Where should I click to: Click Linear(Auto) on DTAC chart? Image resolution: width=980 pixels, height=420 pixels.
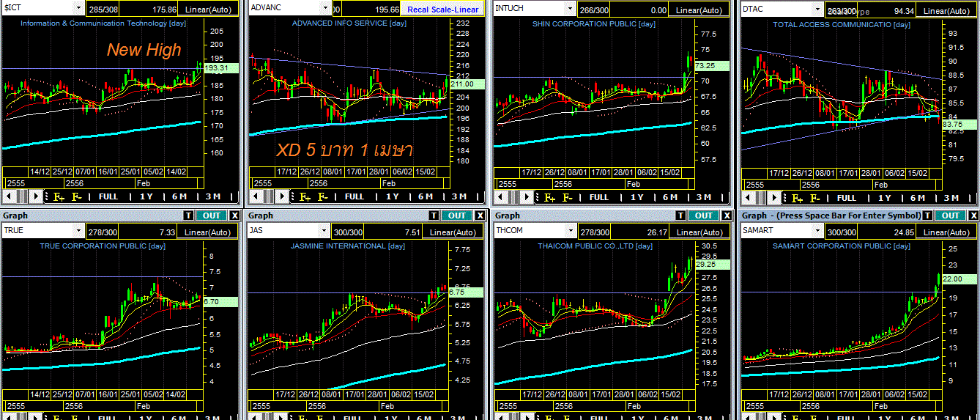946,10
